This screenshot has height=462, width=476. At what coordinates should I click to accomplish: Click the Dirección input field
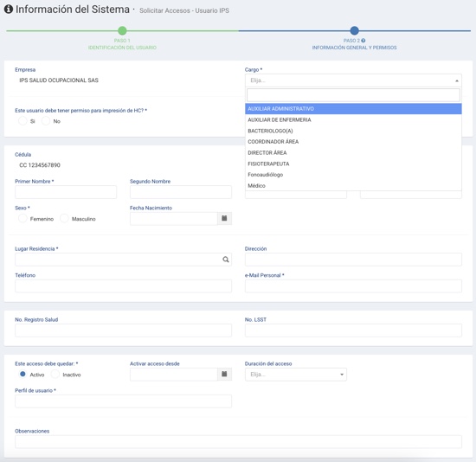click(353, 260)
